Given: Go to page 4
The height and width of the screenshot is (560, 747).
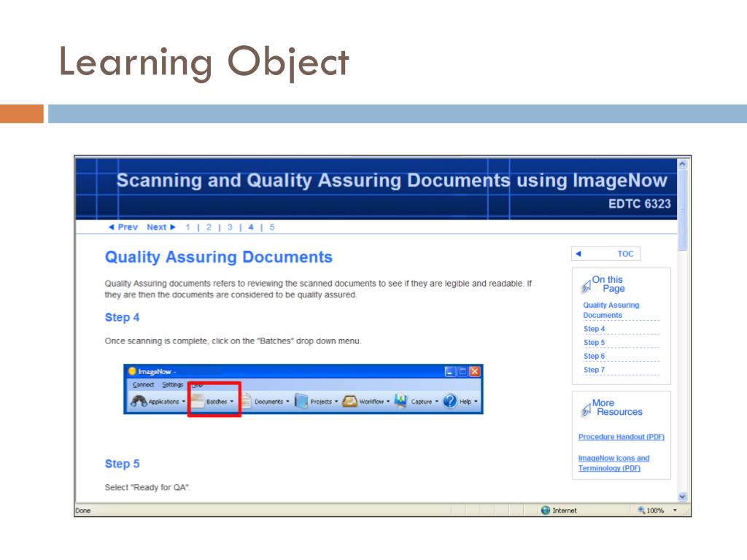Looking at the screenshot, I should [251, 227].
